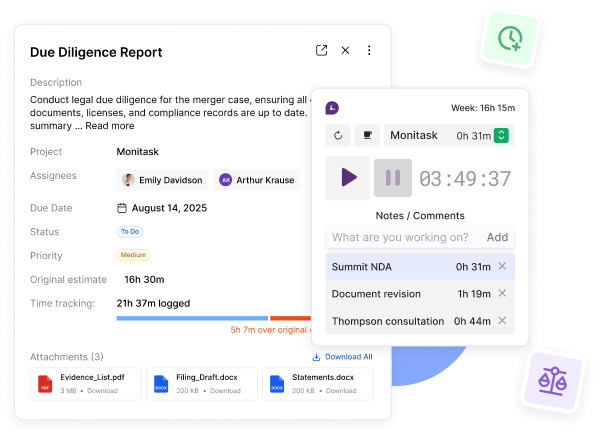
Task: Select the Document revision entry
Action: 420,294
